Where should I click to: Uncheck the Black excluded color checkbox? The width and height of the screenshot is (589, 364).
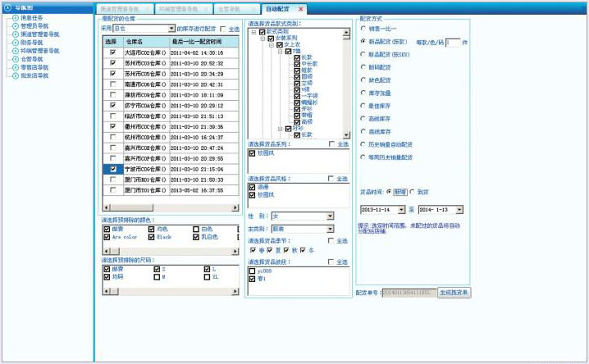(152, 237)
